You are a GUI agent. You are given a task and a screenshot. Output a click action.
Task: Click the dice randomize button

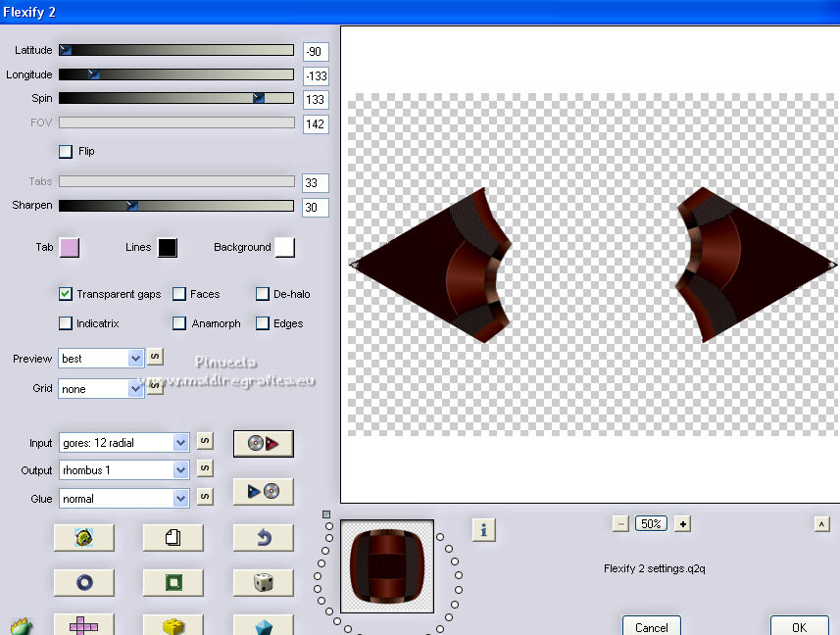pyautogui.click(x=263, y=582)
